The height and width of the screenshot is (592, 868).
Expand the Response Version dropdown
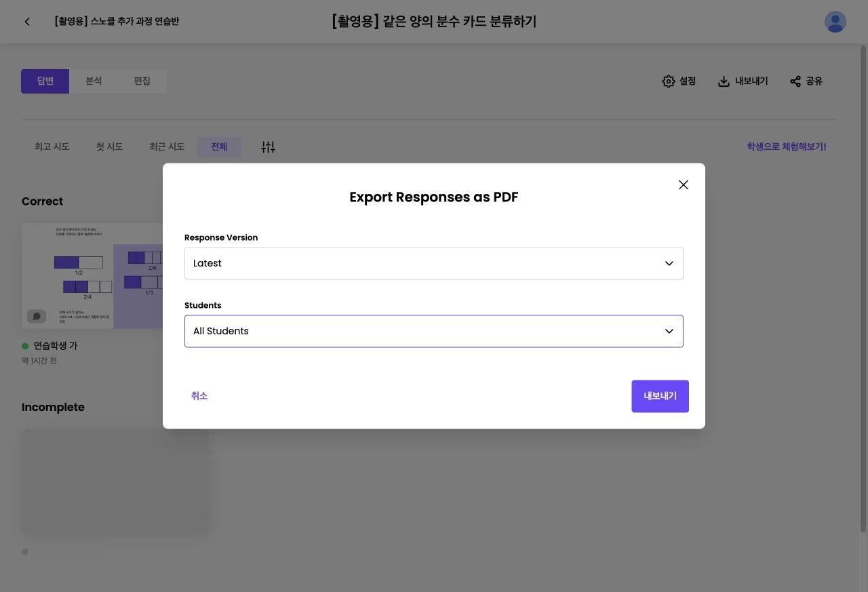434,263
